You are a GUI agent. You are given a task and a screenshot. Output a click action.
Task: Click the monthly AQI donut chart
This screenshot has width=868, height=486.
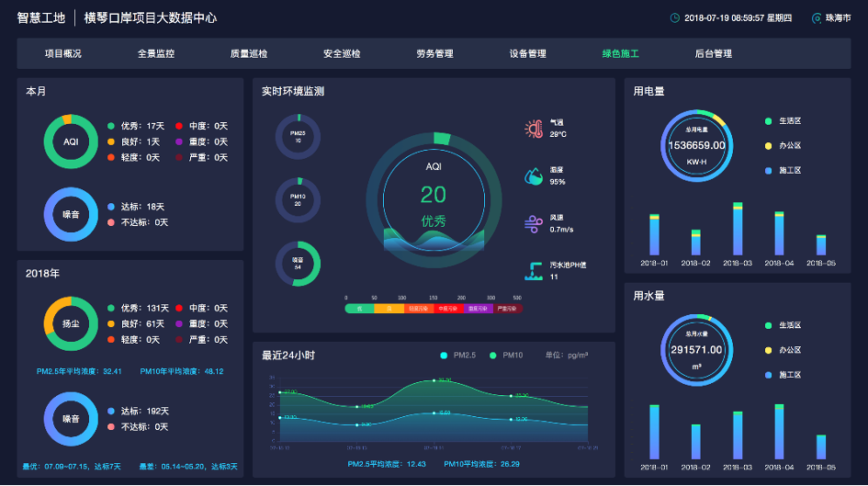coord(71,141)
